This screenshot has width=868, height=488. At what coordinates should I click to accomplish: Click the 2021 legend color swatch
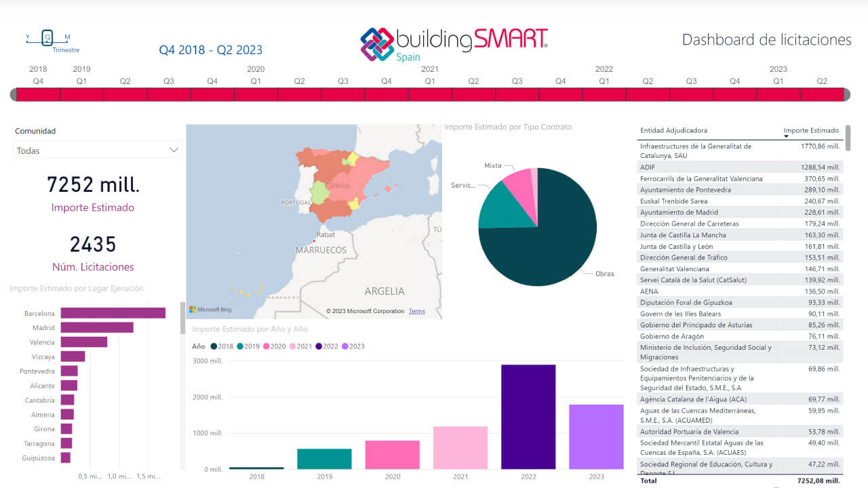292,346
